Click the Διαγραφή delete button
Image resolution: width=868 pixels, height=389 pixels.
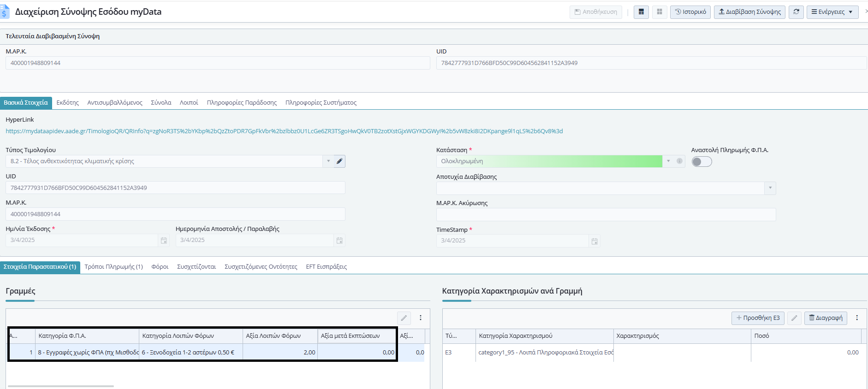point(826,318)
